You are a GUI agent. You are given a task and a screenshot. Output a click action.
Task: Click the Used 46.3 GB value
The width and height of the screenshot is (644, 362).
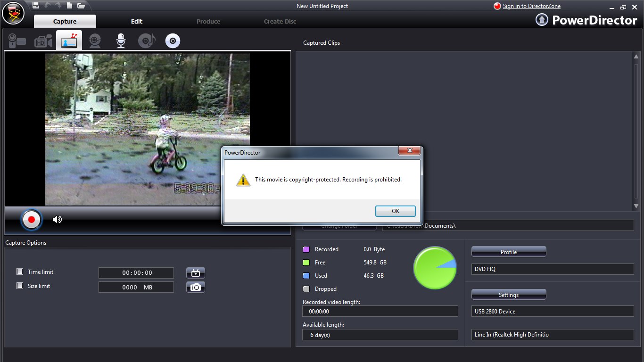coord(373,275)
